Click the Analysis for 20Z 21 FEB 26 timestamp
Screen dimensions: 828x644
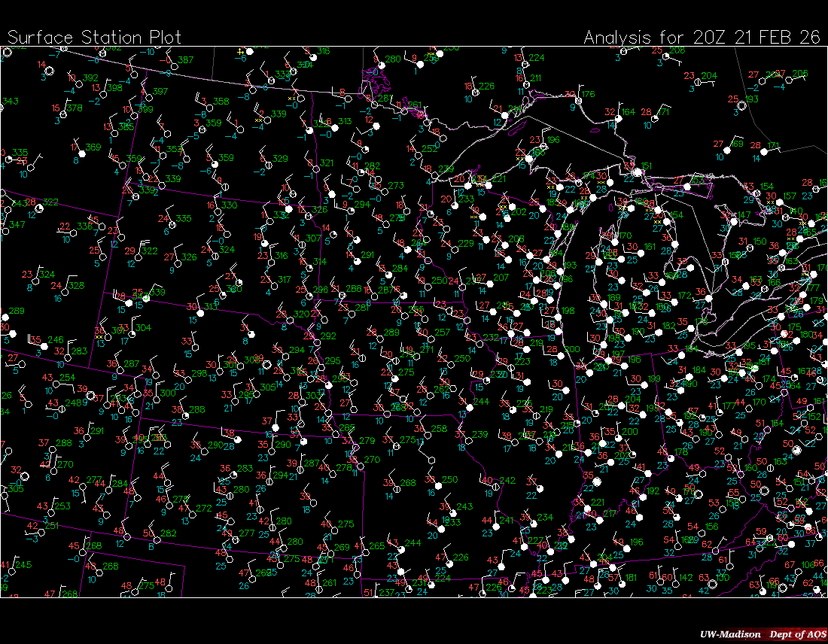click(x=702, y=38)
